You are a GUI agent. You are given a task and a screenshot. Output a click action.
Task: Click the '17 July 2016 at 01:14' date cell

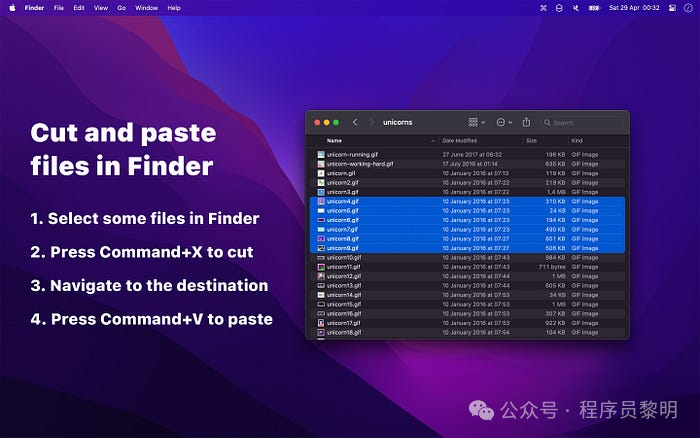tap(470, 164)
